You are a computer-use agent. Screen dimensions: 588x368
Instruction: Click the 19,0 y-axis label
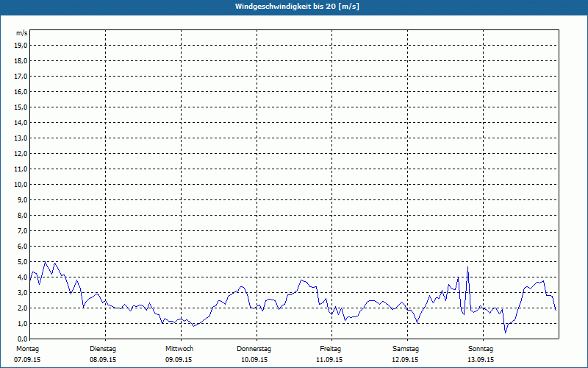(x=21, y=46)
